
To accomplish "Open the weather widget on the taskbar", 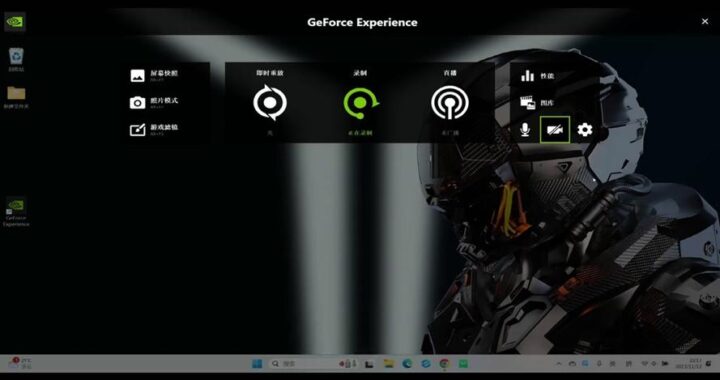I will tap(19, 363).
